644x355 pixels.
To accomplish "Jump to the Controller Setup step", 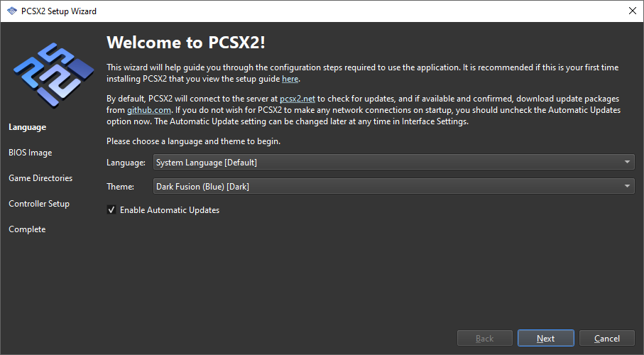I will (39, 204).
